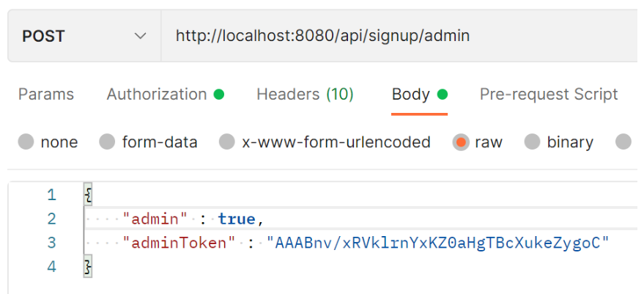Click line number 1 in the editor gutter

[x=51, y=194]
